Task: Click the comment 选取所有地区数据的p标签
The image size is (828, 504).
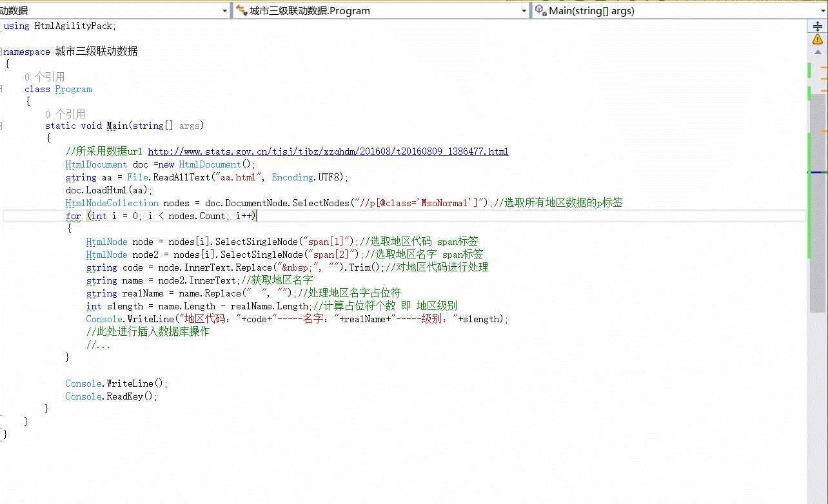Action: coord(562,203)
